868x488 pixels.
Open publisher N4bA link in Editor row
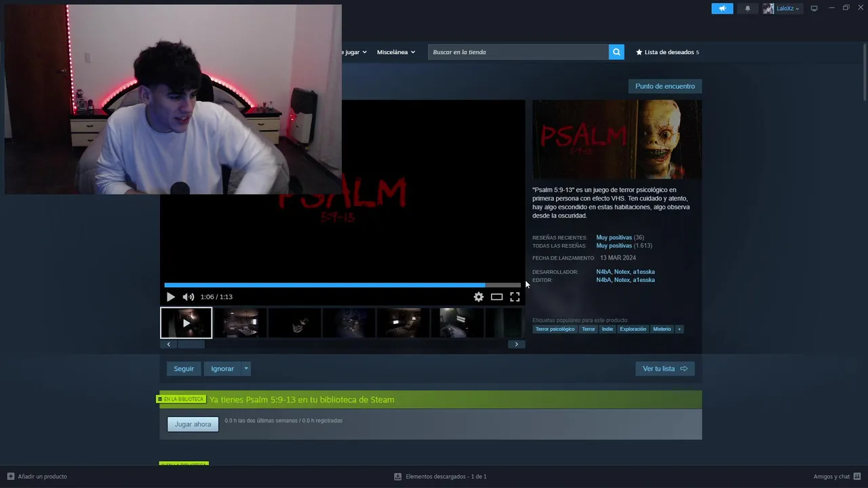coord(604,280)
